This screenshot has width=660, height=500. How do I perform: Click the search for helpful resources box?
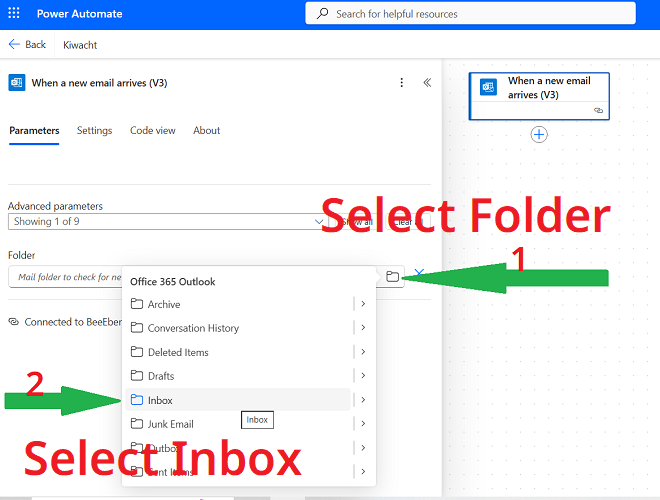[x=470, y=14]
